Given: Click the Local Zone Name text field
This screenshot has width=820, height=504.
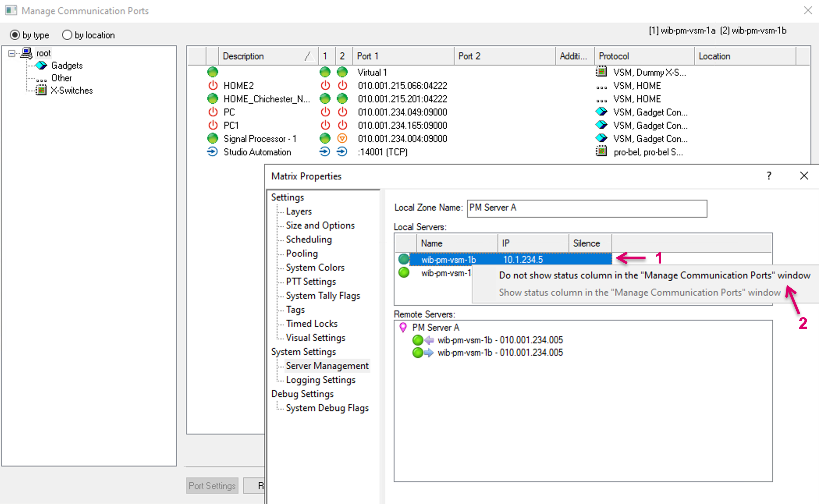Looking at the screenshot, I should [x=587, y=208].
